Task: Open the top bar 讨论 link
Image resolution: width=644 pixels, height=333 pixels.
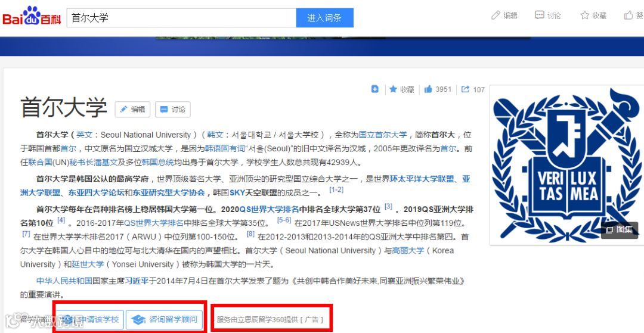Action: (548, 15)
